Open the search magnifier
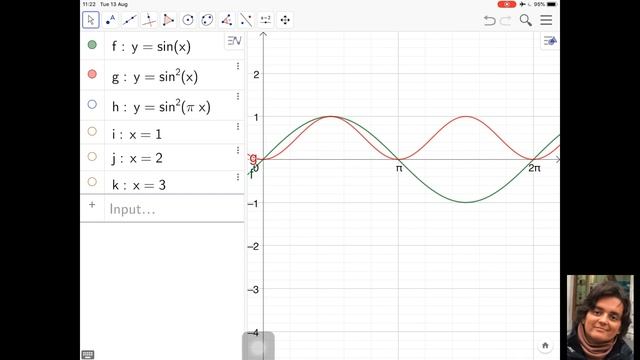640x360 pixels. coord(526,20)
